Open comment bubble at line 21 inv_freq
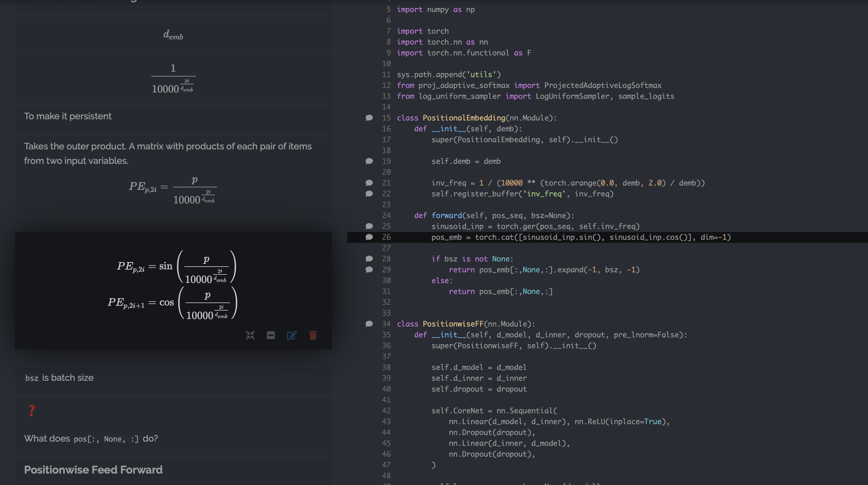868x485 pixels. tap(369, 183)
